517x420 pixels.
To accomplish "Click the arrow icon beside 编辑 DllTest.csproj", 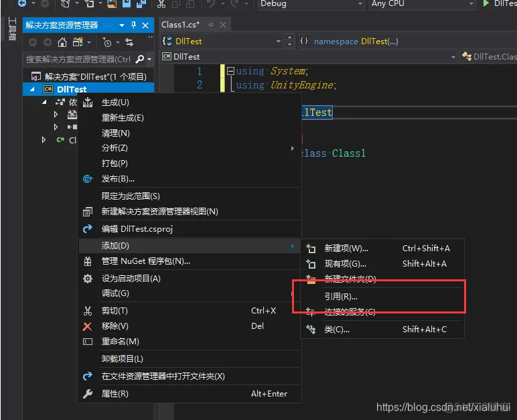I will [x=87, y=228].
